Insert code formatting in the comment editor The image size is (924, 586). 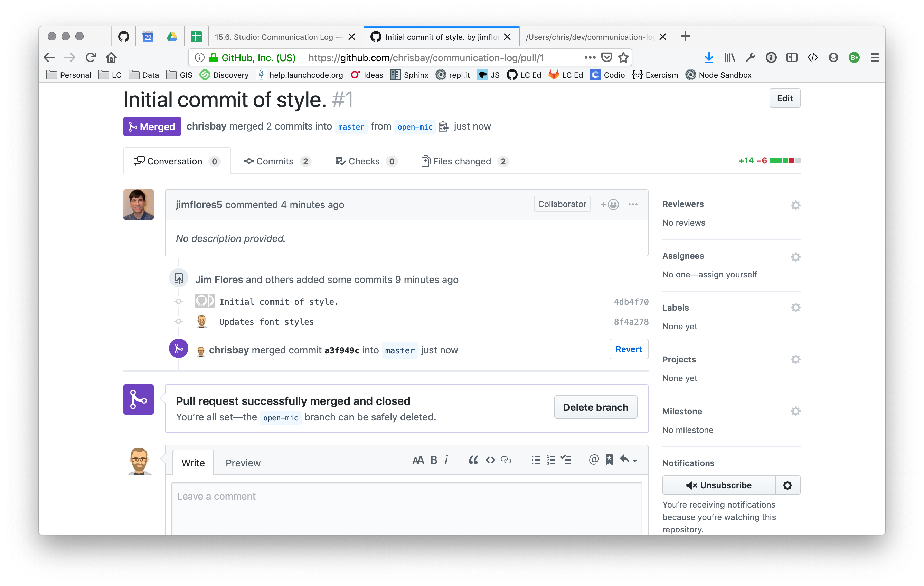click(490, 460)
